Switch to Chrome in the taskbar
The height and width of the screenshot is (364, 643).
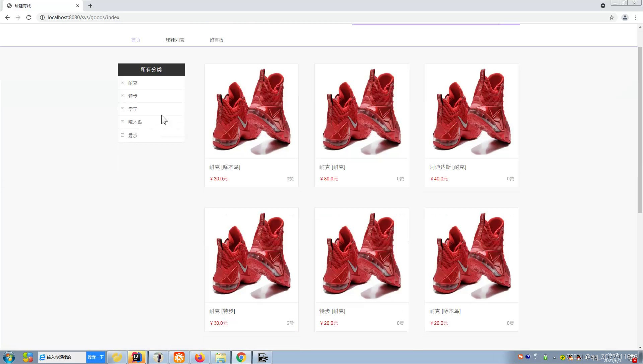click(x=241, y=357)
